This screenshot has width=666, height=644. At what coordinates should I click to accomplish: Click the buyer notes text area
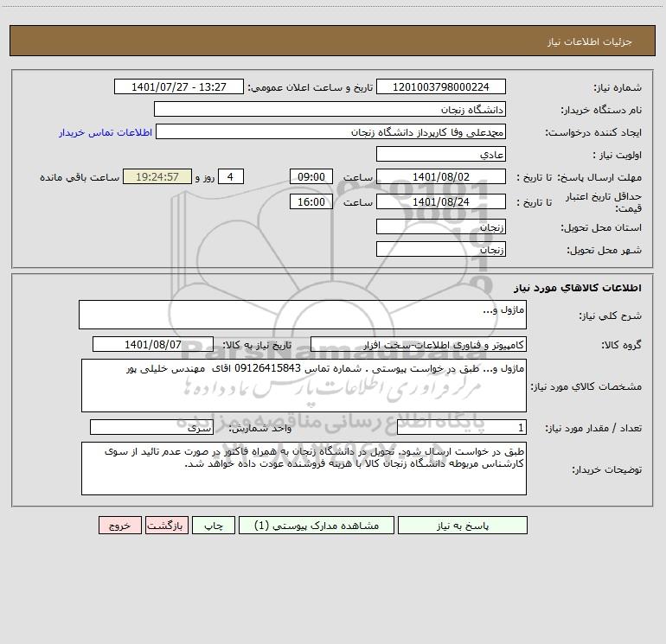(304, 469)
